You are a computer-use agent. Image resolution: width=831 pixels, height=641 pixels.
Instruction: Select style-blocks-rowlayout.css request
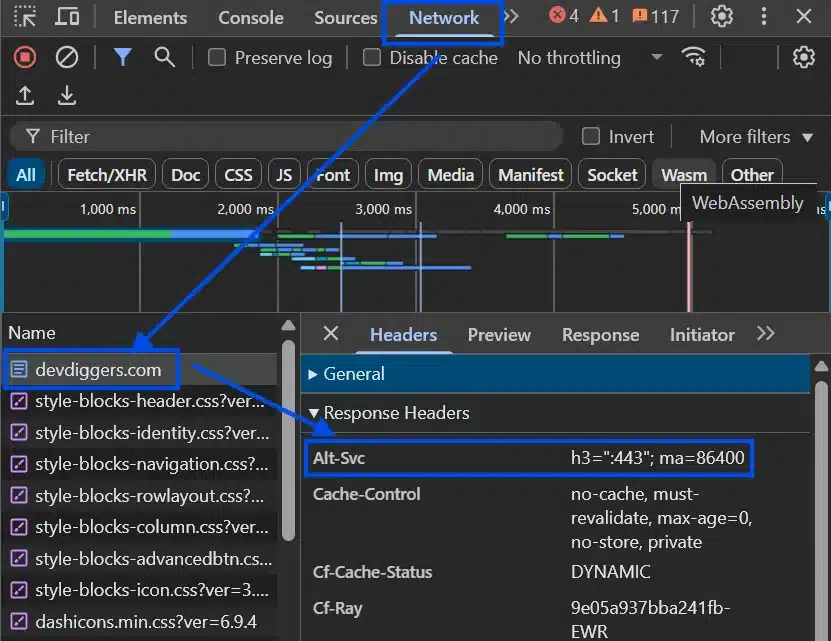pos(140,495)
